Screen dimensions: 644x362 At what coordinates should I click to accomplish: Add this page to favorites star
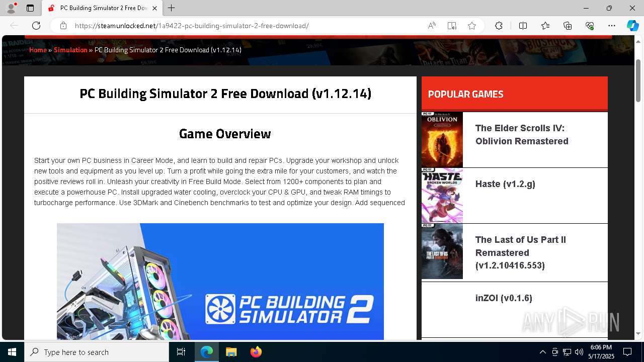[x=472, y=26]
